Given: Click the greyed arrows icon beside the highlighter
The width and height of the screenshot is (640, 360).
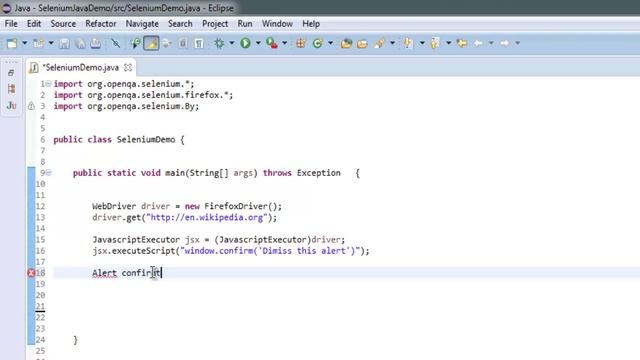Looking at the screenshot, I should (x=167, y=43).
